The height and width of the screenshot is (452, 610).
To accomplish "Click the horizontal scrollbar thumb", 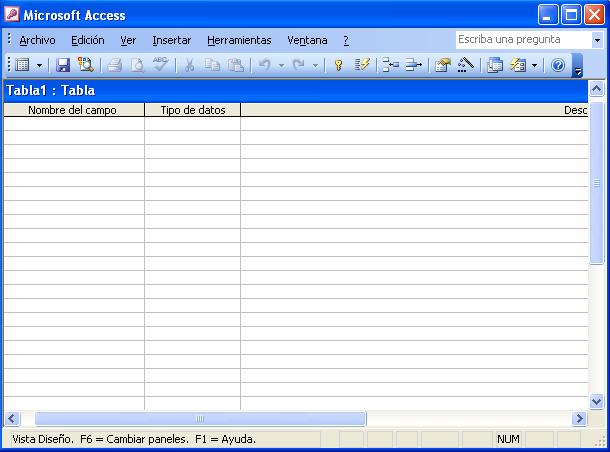I will [x=200, y=419].
